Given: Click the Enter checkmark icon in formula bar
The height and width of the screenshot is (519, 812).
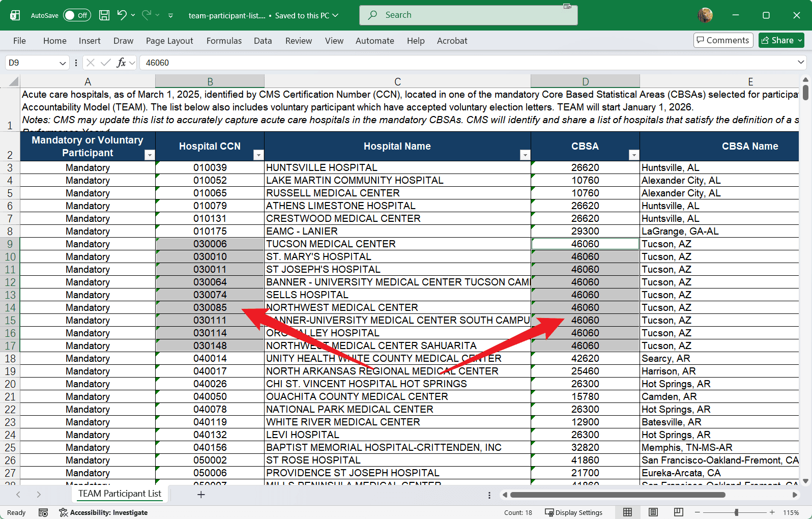Looking at the screenshot, I should point(106,63).
